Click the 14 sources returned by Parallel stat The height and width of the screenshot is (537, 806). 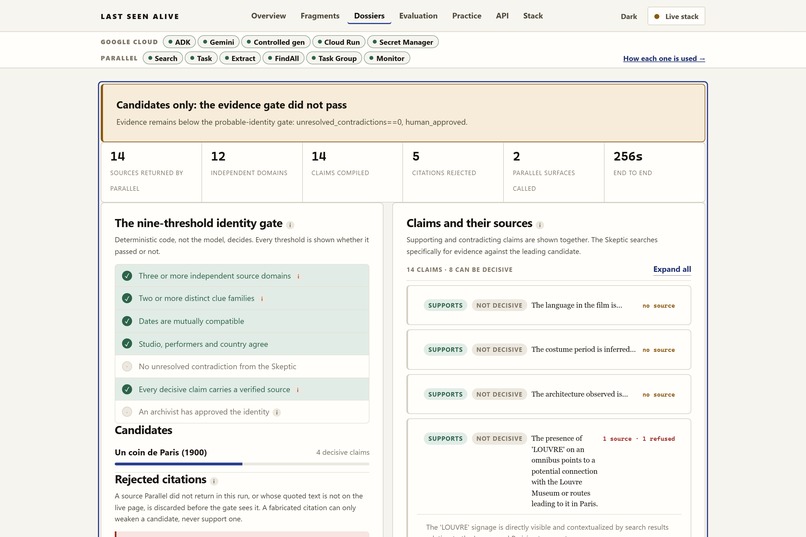click(151, 173)
